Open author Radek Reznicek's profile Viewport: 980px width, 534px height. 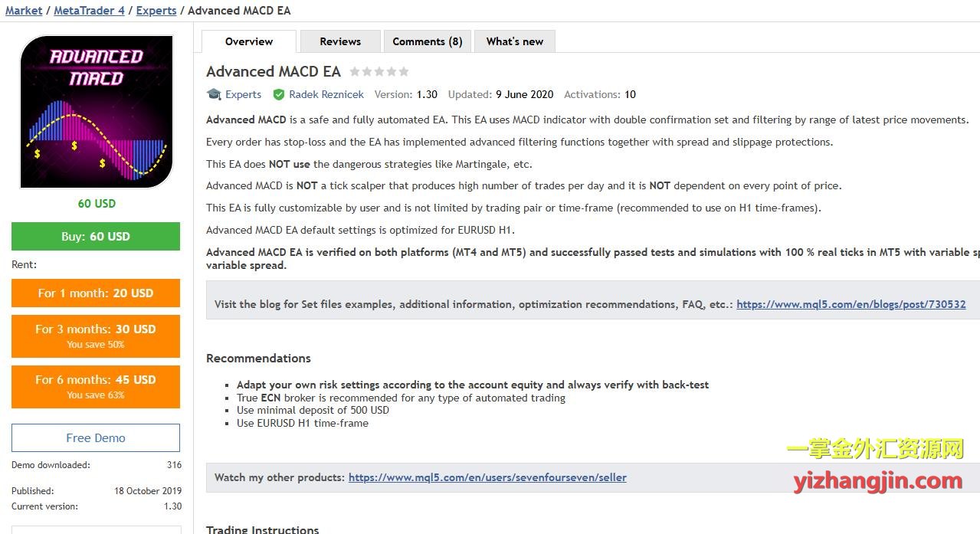pos(326,95)
